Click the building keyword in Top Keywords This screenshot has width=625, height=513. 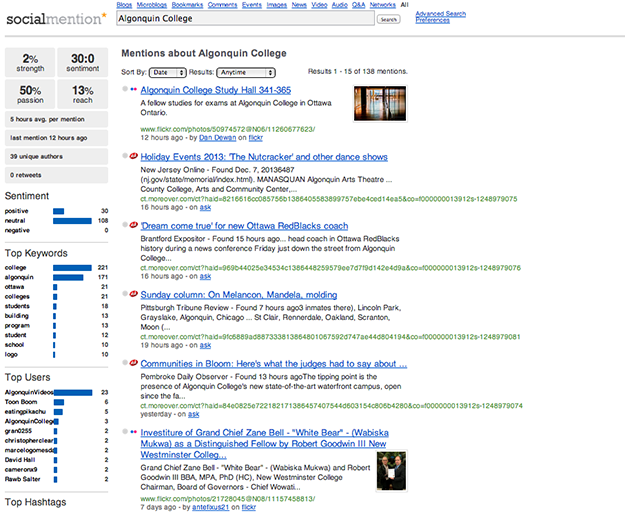[x=17, y=316]
